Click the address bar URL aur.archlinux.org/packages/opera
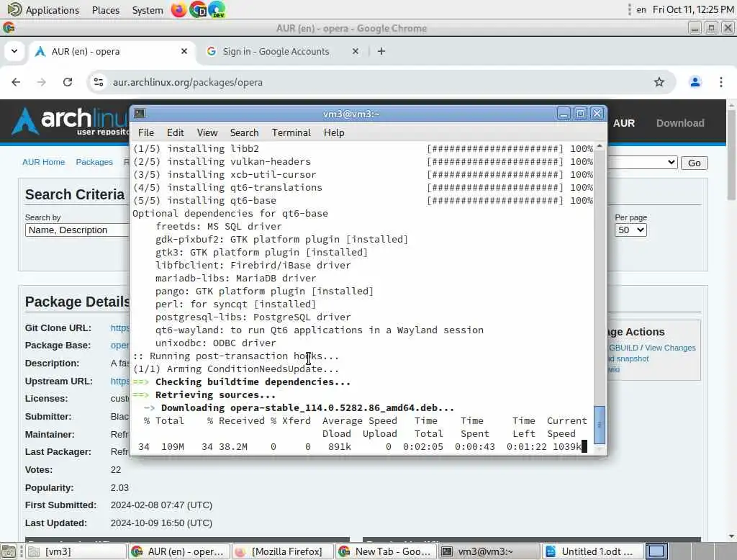The width and height of the screenshot is (737, 560). 188,82
